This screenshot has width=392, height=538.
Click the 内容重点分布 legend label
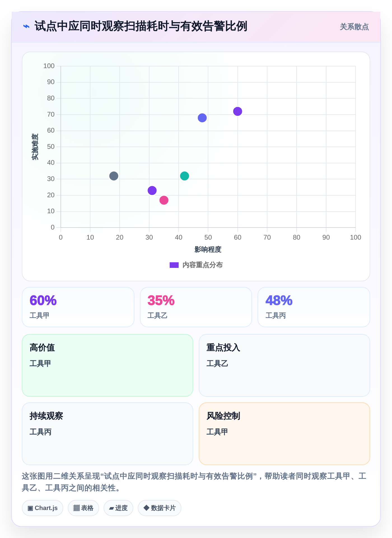point(202,265)
